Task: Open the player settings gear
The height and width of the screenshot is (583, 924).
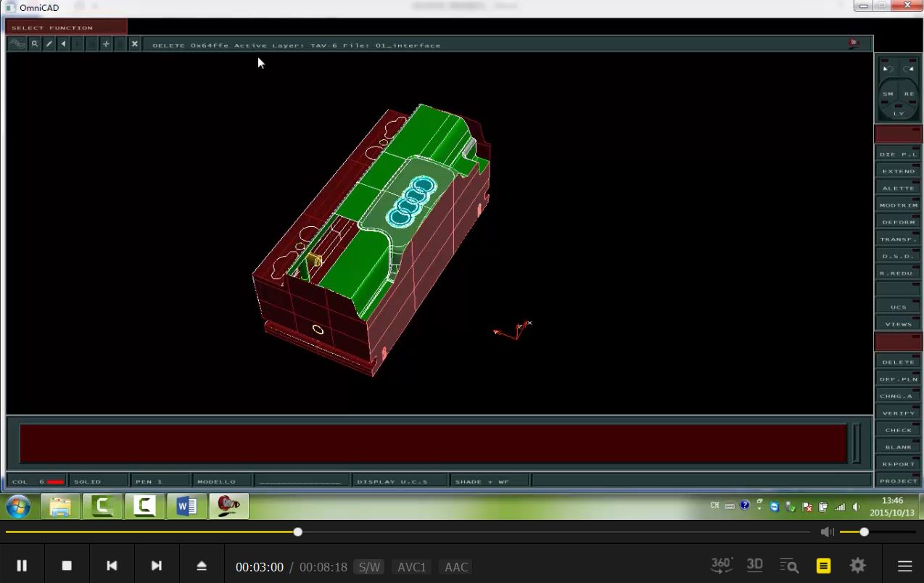Action: [858, 566]
